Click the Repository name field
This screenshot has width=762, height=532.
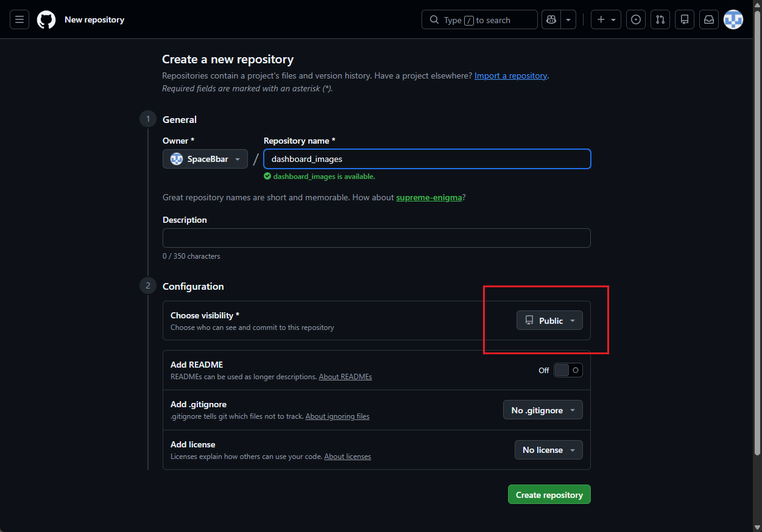(427, 159)
